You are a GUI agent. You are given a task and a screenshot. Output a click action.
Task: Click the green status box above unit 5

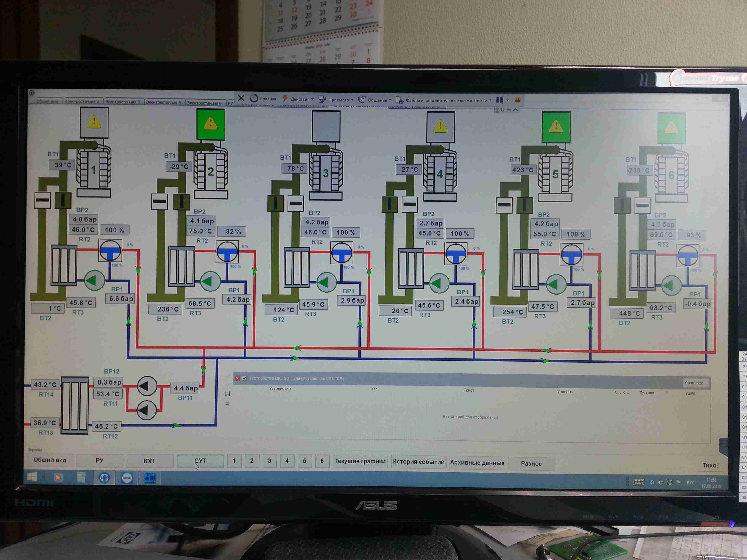(x=556, y=127)
